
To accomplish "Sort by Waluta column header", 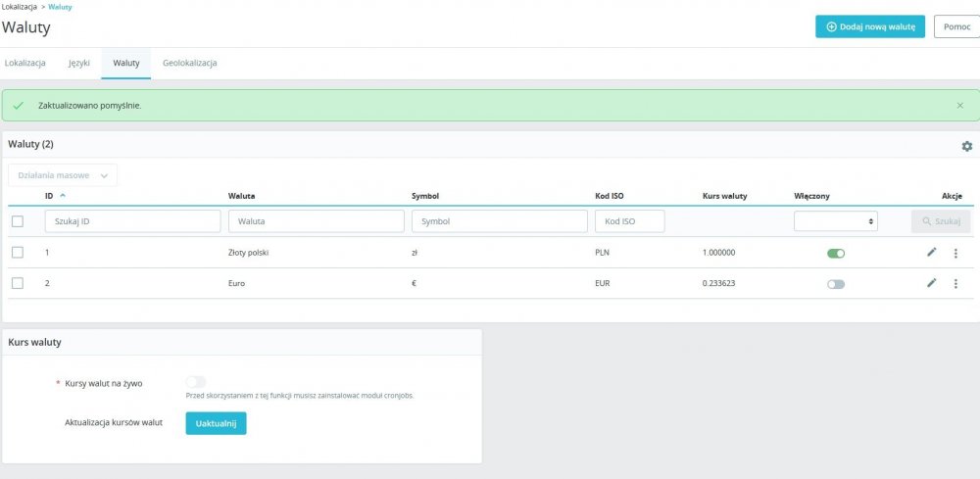I will click(241, 196).
